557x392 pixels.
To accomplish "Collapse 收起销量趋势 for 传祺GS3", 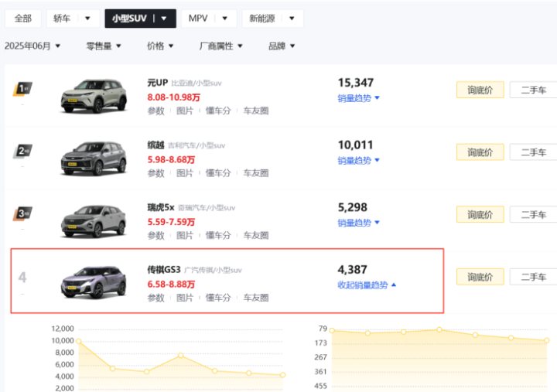I will 367,285.
